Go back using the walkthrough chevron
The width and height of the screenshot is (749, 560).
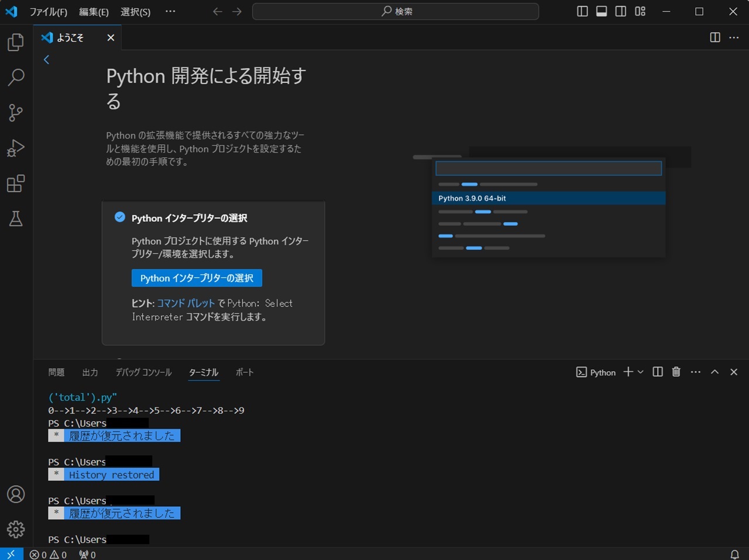[46, 60]
